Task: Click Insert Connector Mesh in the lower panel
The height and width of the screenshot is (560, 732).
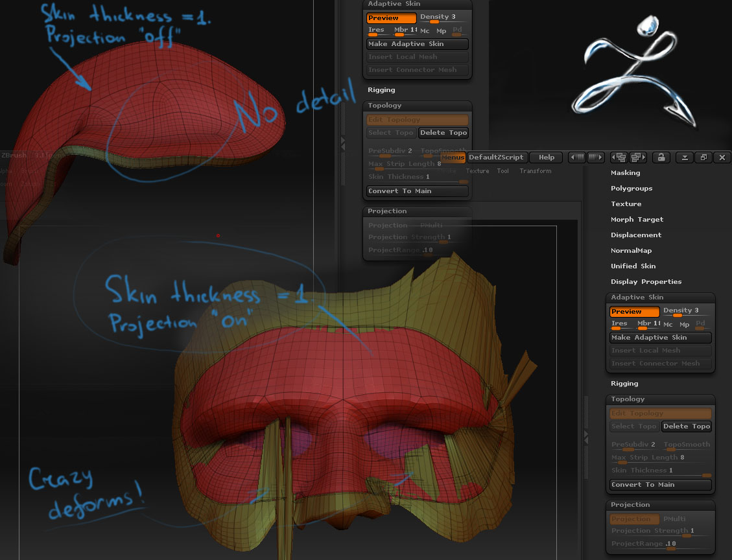Action: coord(660,364)
